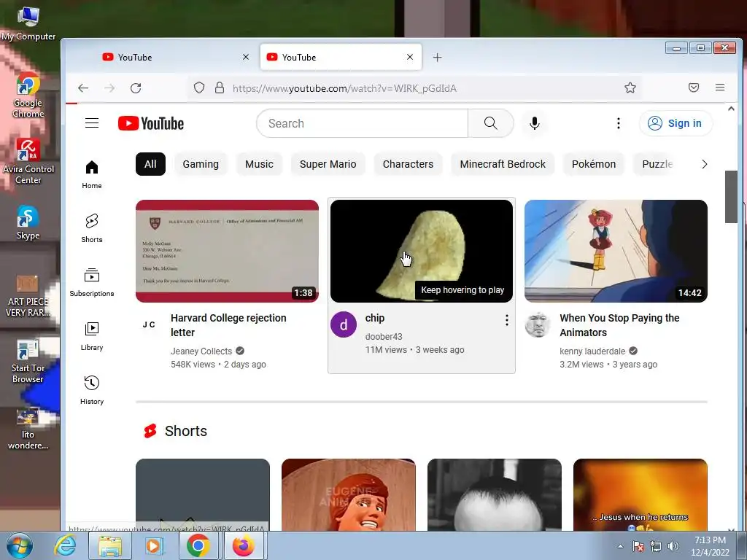Open Windows Explorer from taskbar
The image size is (747, 560).
pos(110,545)
